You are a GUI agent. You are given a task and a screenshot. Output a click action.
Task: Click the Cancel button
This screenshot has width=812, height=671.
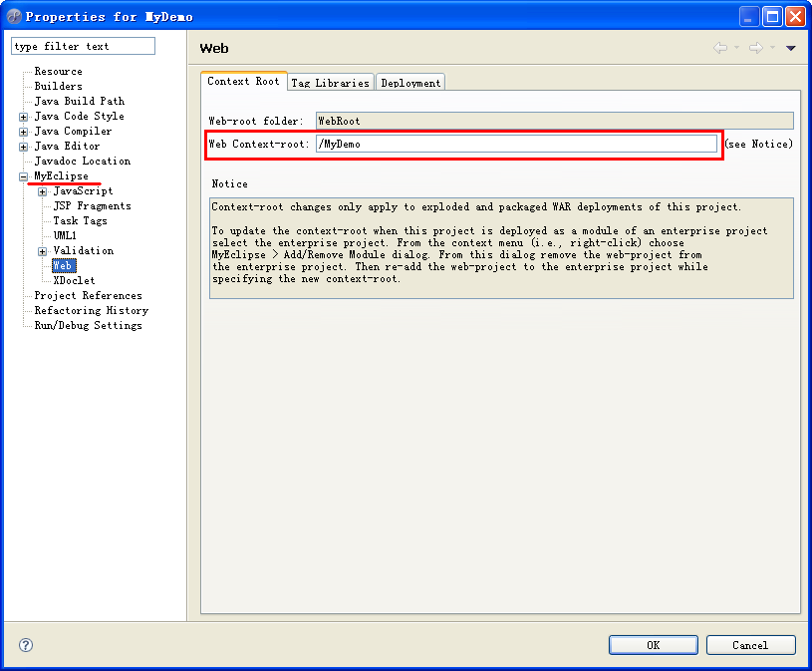(x=750, y=645)
